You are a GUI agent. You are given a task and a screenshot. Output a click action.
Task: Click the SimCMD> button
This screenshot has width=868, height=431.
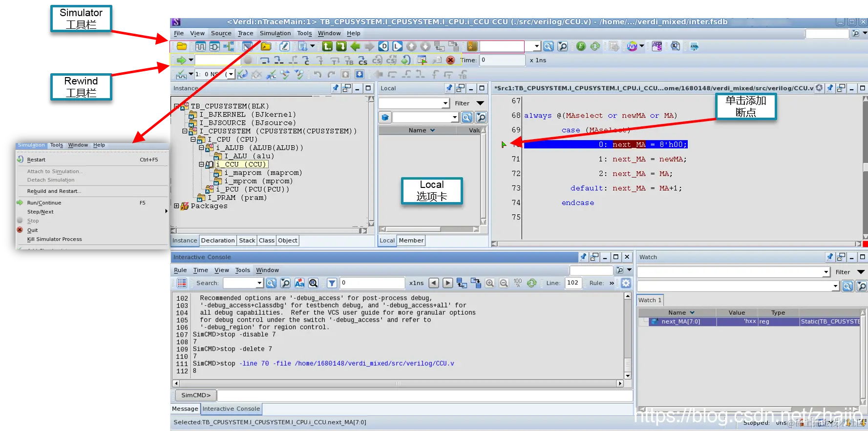(196, 395)
